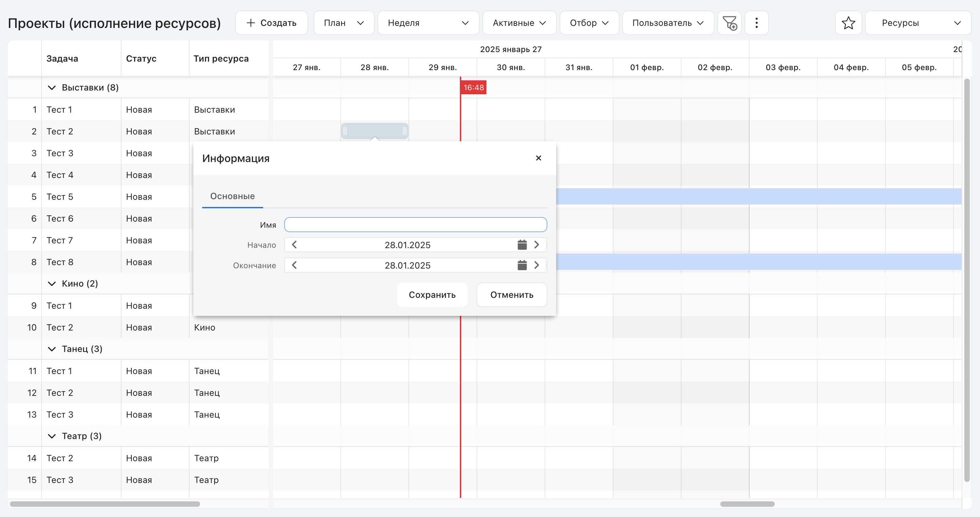The image size is (980, 517).
Task: Go to next day for Начало
Action: point(536,245)
